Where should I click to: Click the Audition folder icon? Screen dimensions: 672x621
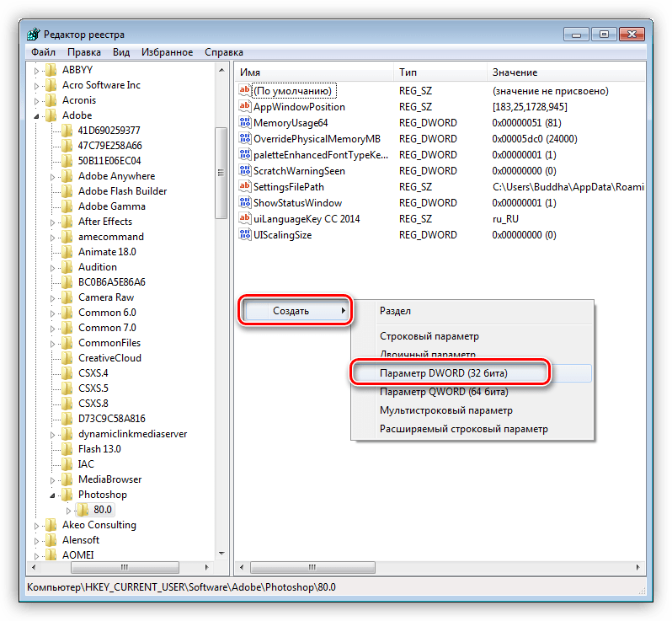[x=67, y=267]
